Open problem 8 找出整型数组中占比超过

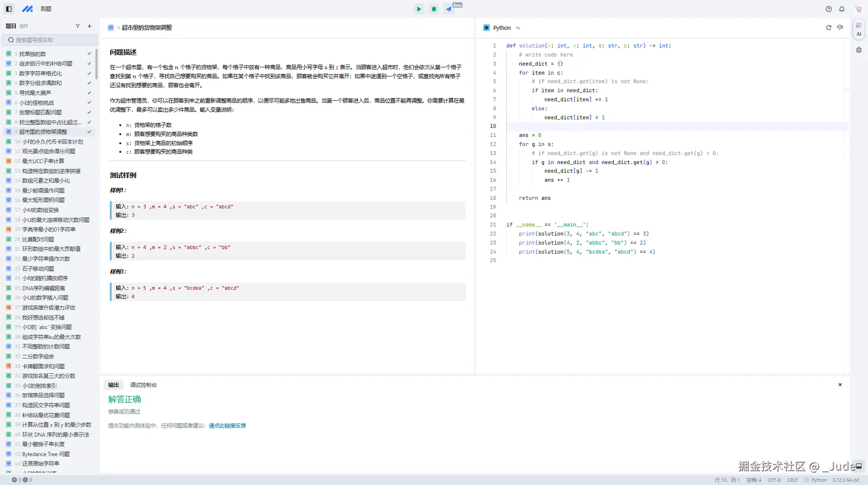pyautogui.click(x=49, y=122)
